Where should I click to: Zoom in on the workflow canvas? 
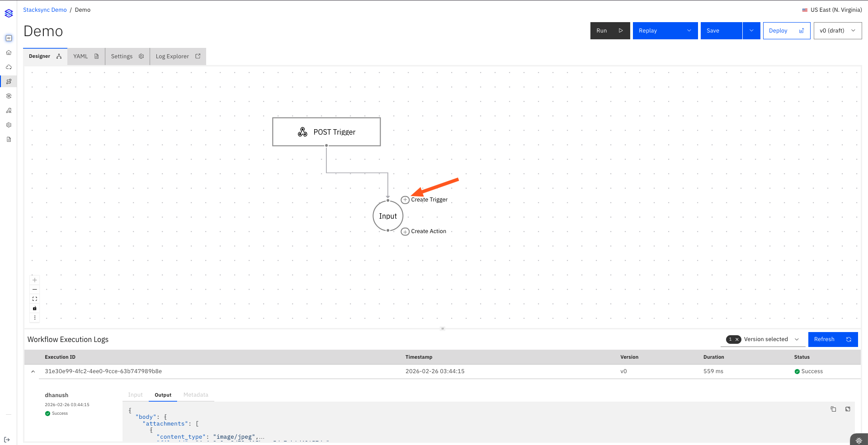pyautogui.click(x=35, y=280)
